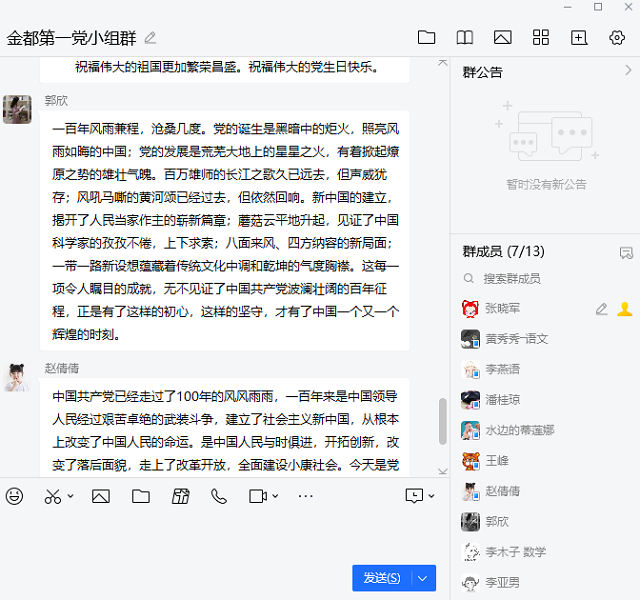This screenshot has height=600, width=640.
Task: Click the scissors screenshot tool
Action: [53, 496]
